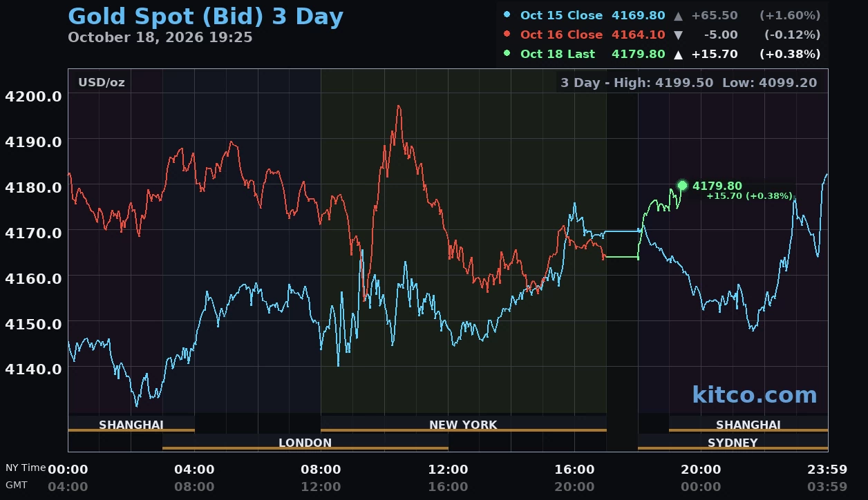
Task: Click the down-triangle next to -5.00
Action: tap(678, 35)
